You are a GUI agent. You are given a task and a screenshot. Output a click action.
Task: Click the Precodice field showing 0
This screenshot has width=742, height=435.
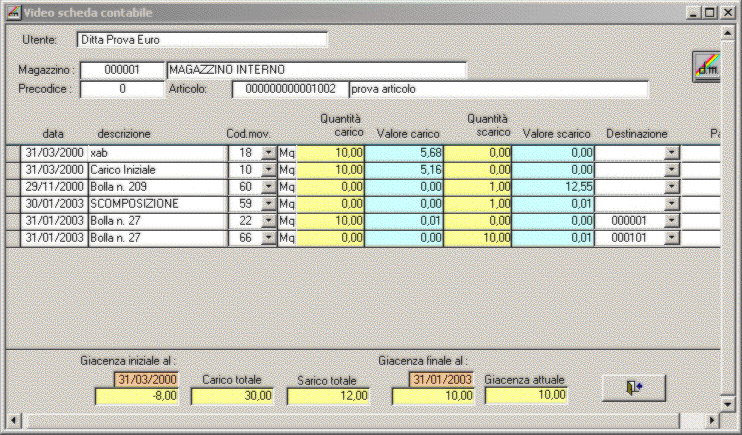[122, 89]
